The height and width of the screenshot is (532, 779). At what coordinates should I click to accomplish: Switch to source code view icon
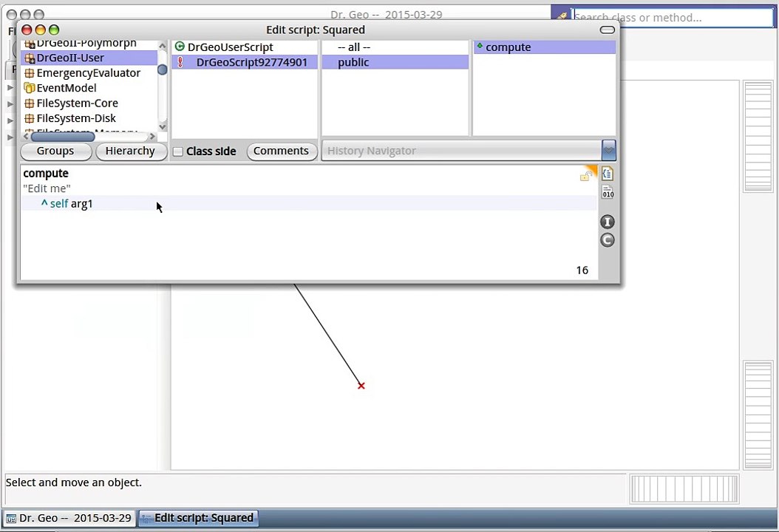pos(607,174)
